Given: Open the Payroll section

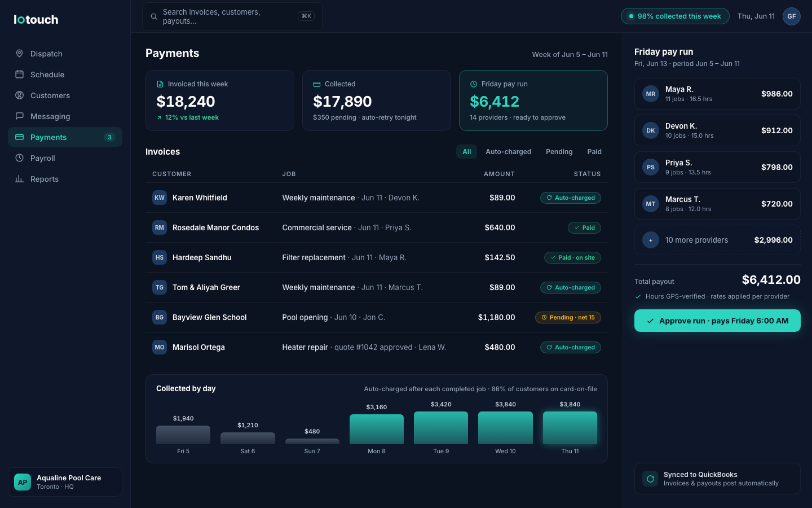Looking at the screenshot, I should coord(65,158).
